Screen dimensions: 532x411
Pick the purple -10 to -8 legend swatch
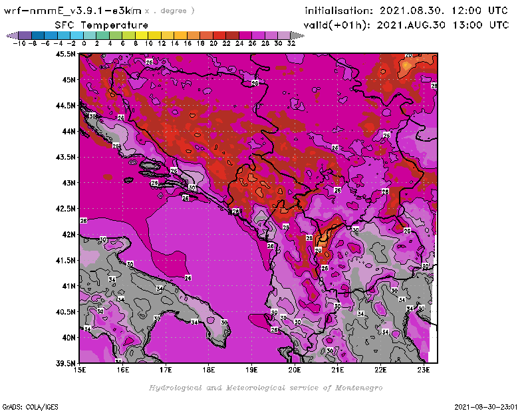(25, 35)
